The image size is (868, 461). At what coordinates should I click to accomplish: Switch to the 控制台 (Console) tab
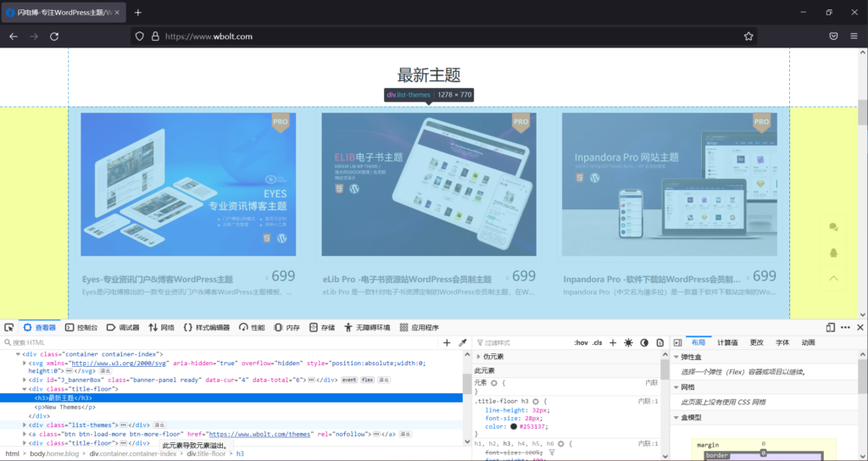(81, 327)
